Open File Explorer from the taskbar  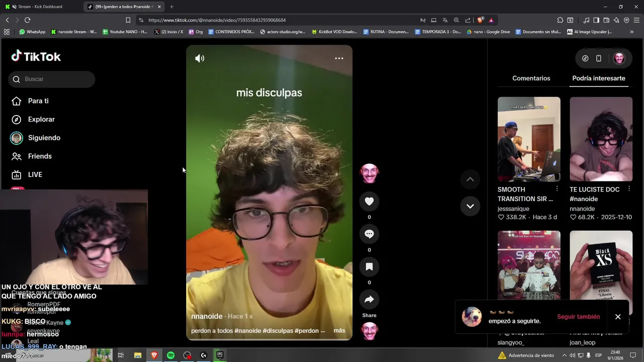pyautogui.click(x=137, y=355)
